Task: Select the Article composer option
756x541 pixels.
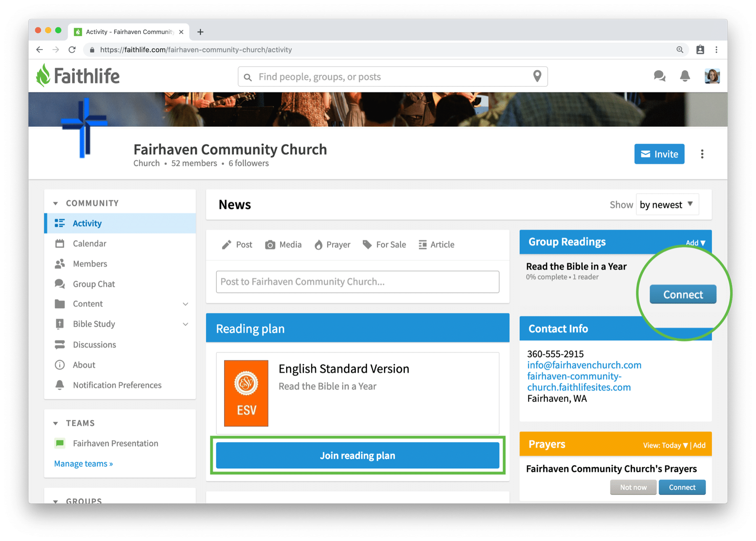Action: coord(436,244)
